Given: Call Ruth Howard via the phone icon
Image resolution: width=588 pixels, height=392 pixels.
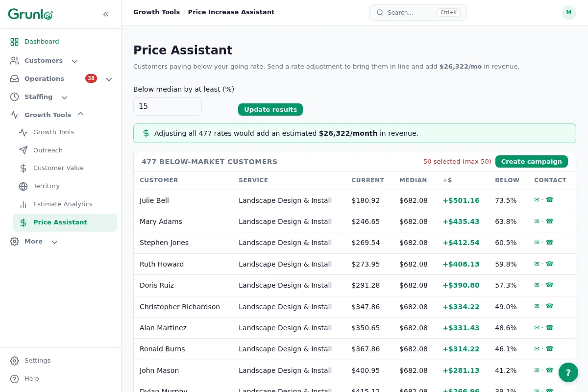Looking at the screenshot, I should pyautogui.click(x=550, y=264).
